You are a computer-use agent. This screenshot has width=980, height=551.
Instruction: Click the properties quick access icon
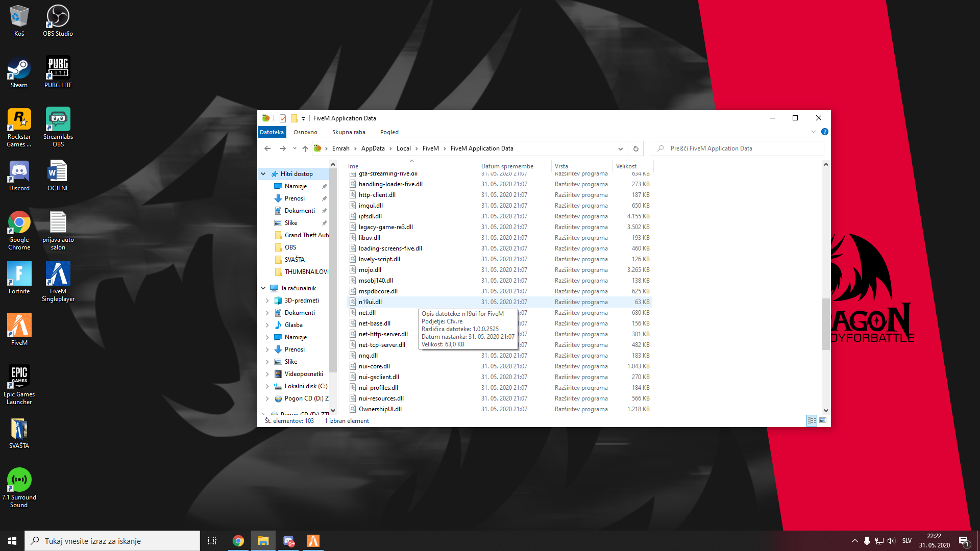click(x=282, y=118)
